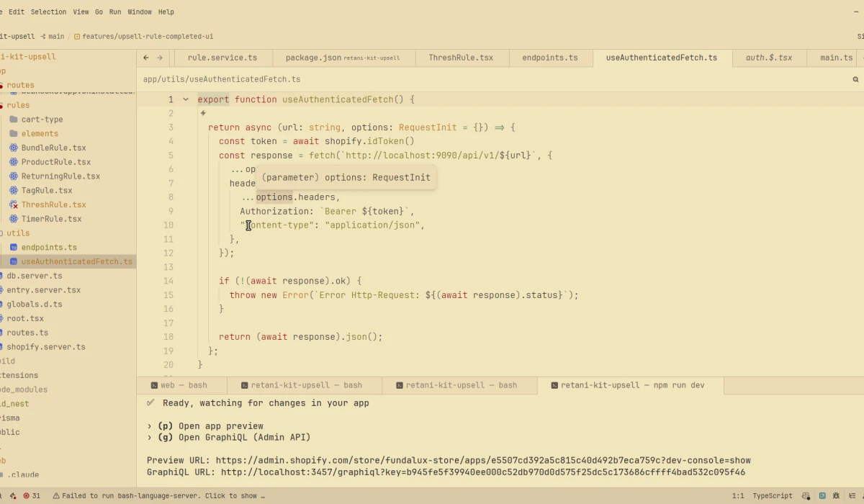Click the React icon next to BundleRule.tsx
The width and height of the screenshot is (864, 504).
[x=14, y=148]
